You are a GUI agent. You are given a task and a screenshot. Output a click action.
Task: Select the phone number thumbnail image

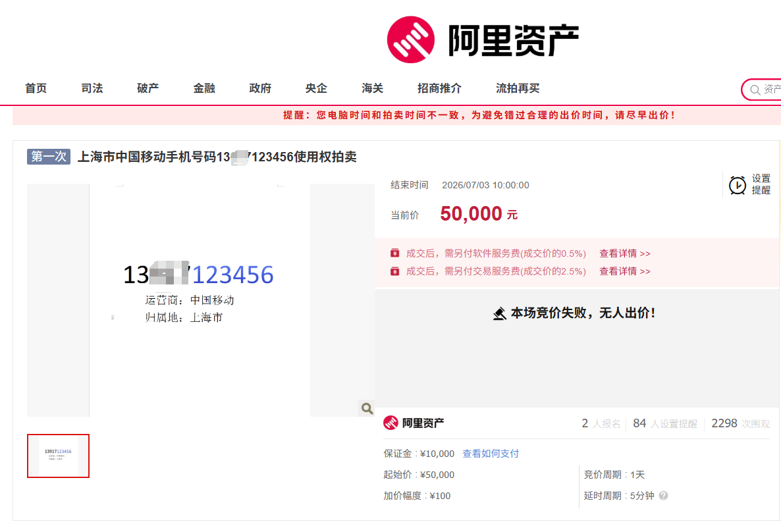click(x=58, y=456)
